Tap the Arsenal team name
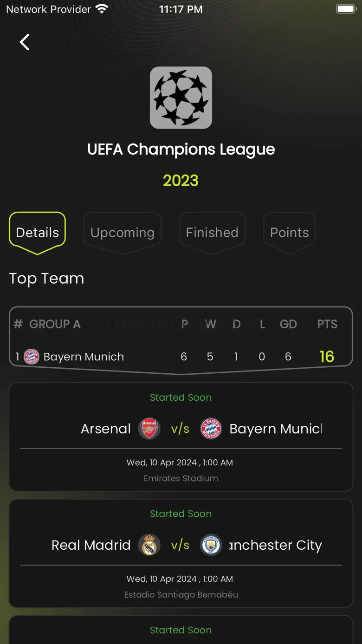The height and width of the screenshot is (644, 362). (106, 429)
